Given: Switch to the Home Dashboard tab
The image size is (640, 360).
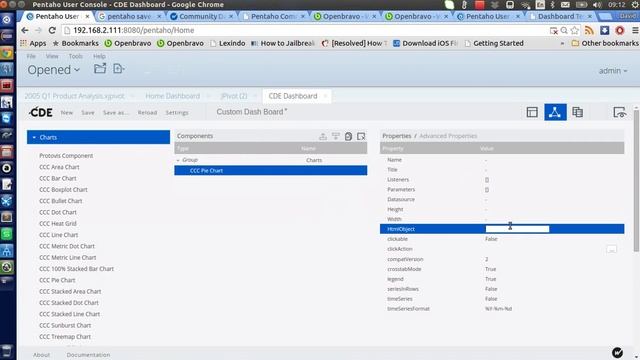Looking at the screenshot, I should point(173,96).
